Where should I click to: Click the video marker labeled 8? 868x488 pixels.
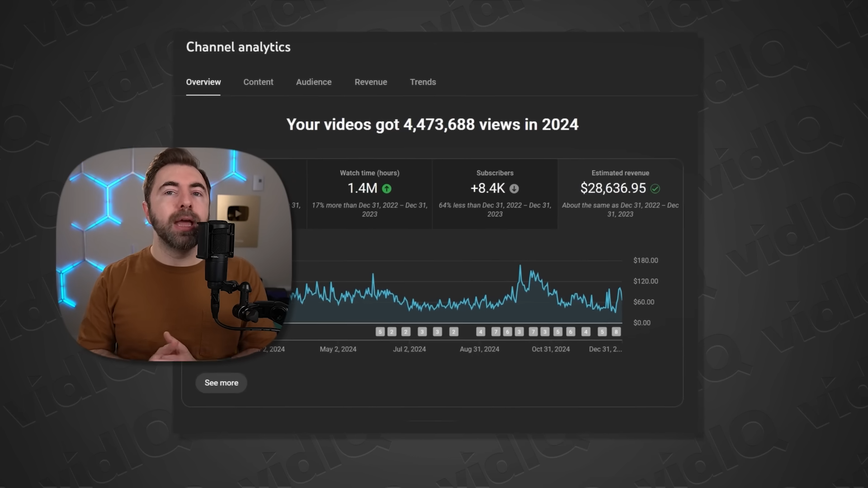point(616,332)
